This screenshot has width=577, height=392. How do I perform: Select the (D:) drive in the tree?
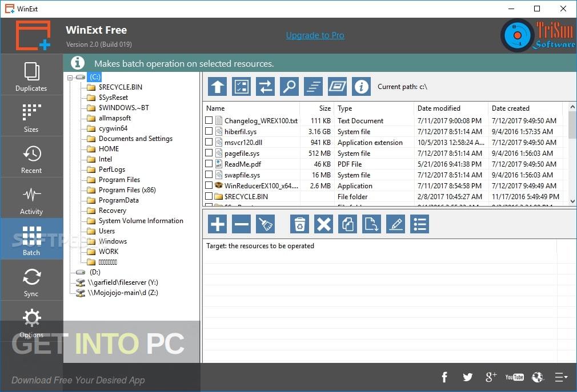pos(95,272)
